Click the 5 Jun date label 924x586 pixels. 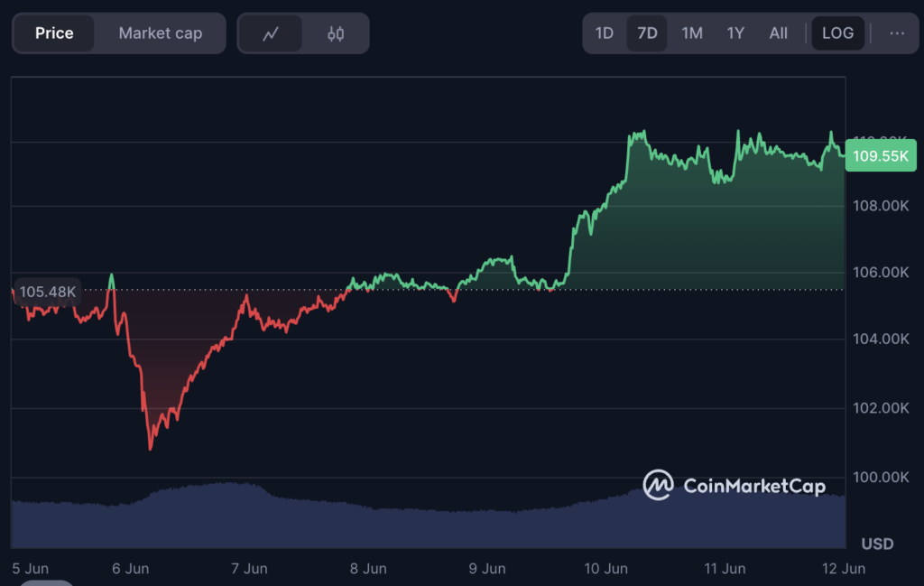[x=30, y=568]
